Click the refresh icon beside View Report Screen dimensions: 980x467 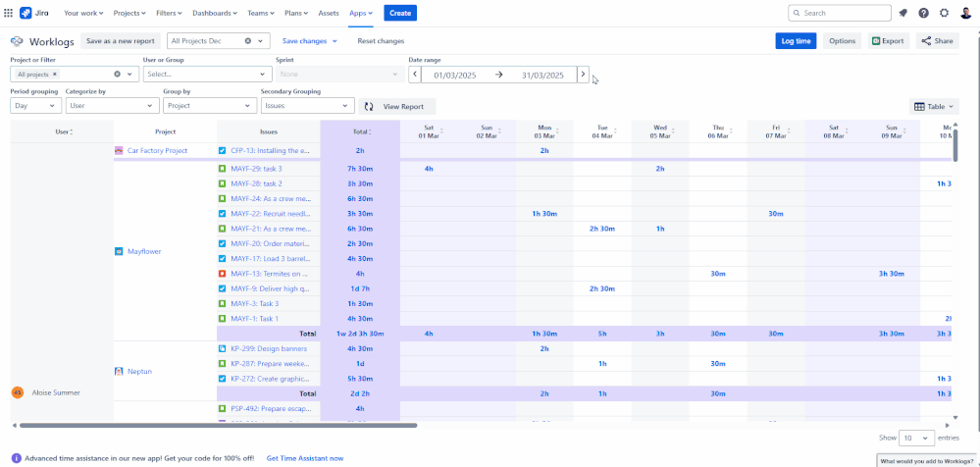point(369,106)
